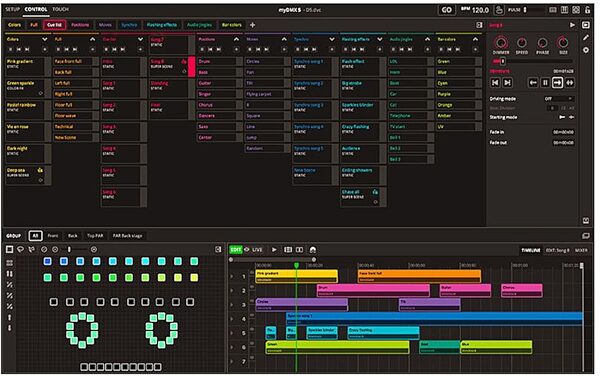Open the Driving mode dropdown
This screenshot has height=376, width=600.
558,99
